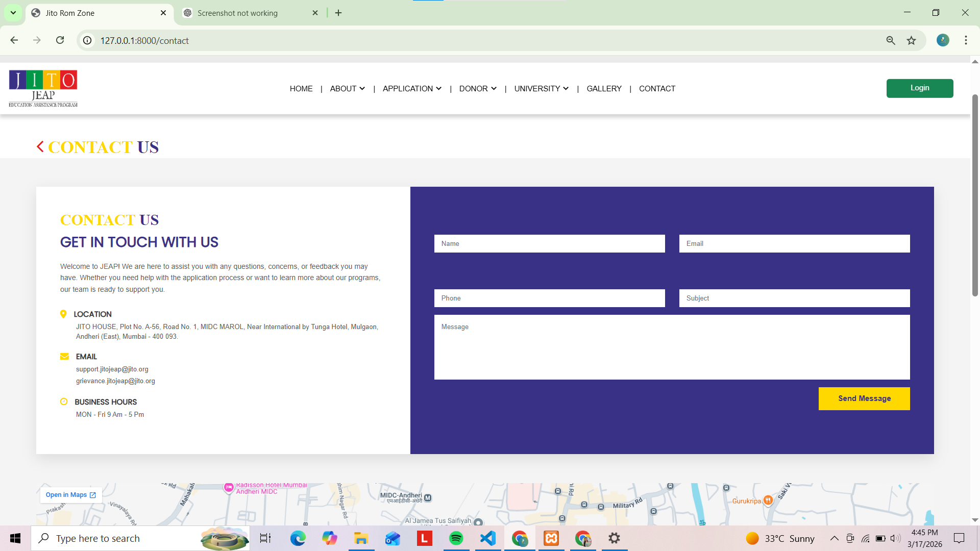Viewport: 980px width, 551px height.
Task: Switch to the Screenshot not working tab
Action: [x=237, y=13]
